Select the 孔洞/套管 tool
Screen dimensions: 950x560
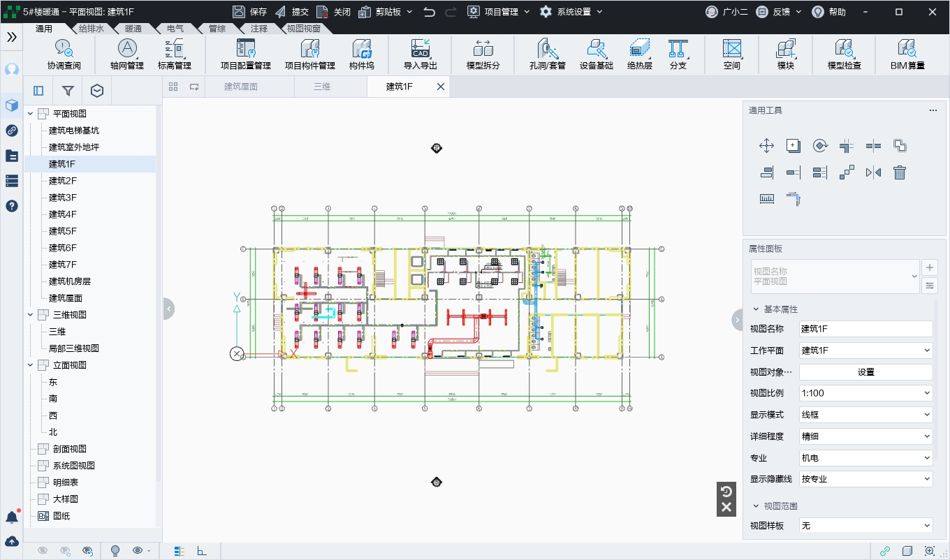(x=548, y=49)
